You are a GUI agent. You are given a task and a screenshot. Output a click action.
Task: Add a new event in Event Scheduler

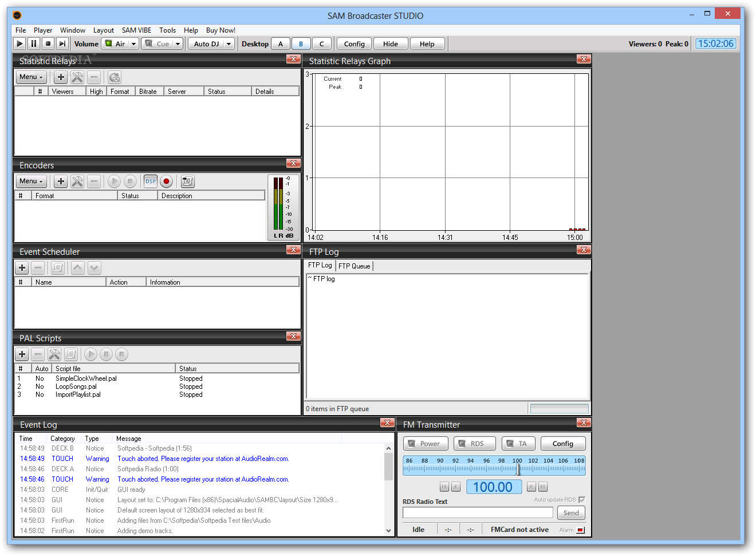(x=22, y=268)
